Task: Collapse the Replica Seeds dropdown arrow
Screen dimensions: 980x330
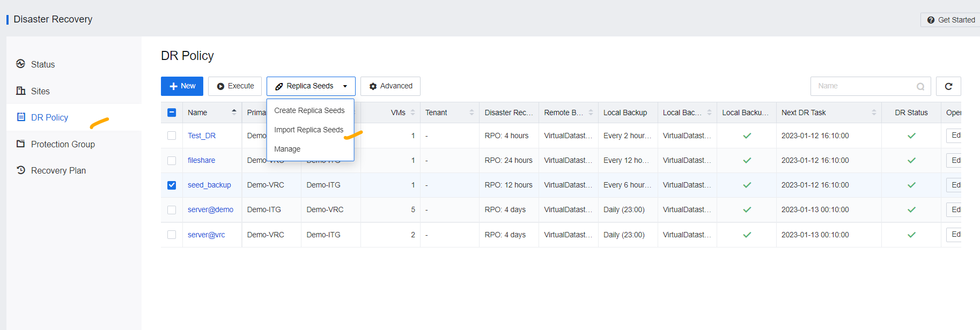Action: click(345, 86)
